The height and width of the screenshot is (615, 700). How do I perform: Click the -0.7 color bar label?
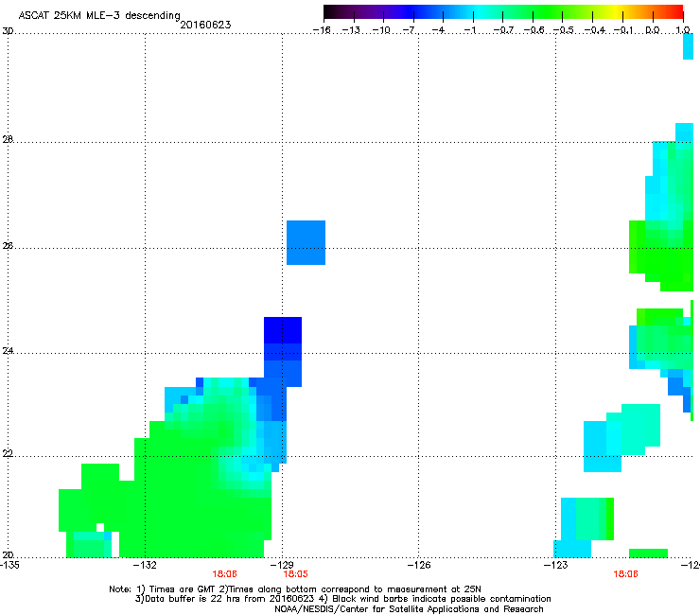503,30
